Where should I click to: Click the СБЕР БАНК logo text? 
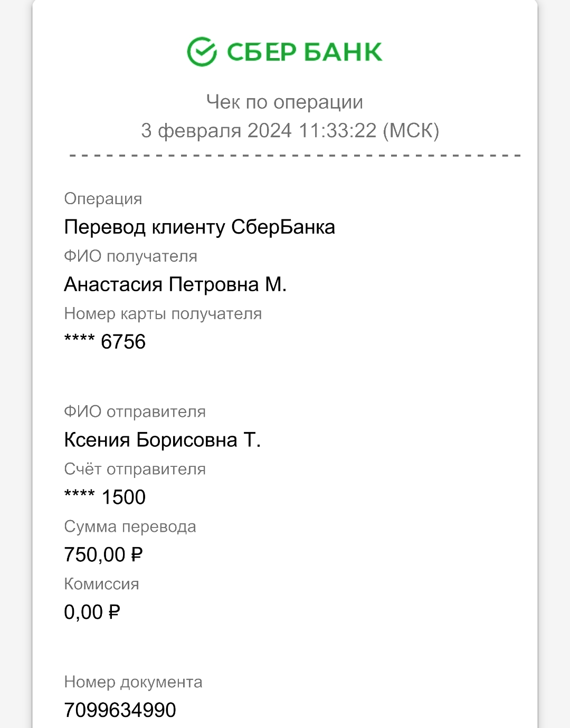(x=305, y=52)
